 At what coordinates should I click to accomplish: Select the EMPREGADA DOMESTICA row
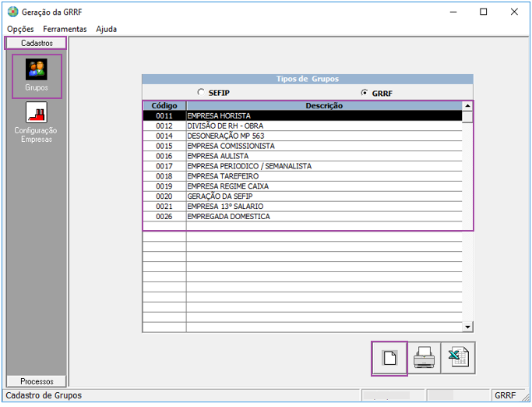pos(323,217)
